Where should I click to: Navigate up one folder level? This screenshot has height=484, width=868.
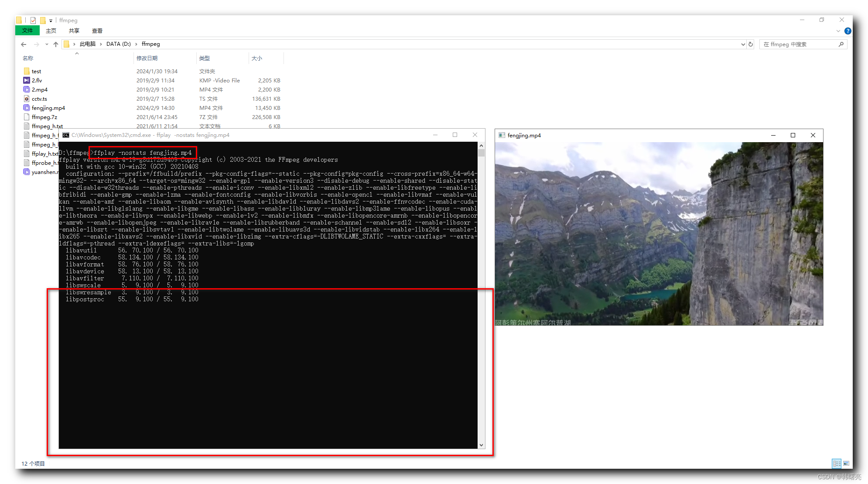tap(56, 44)
